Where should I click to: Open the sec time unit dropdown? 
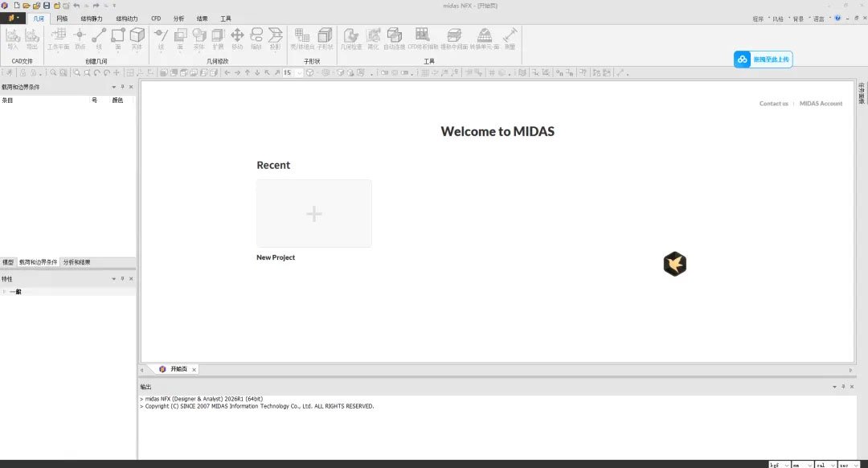pyautogui.click(x=856, y=465)
